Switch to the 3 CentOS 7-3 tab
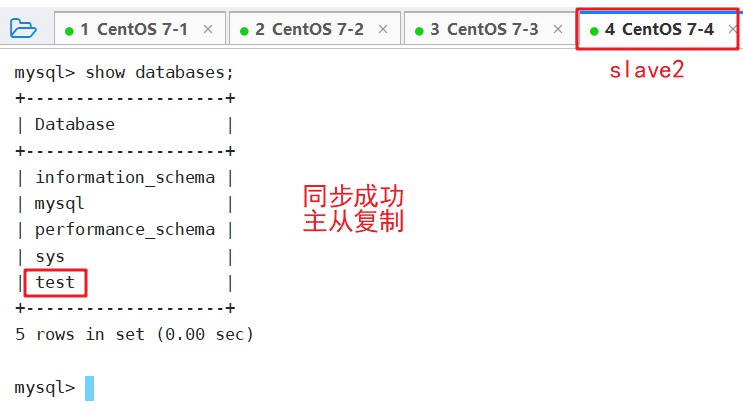743x419 pixels. 489,29
